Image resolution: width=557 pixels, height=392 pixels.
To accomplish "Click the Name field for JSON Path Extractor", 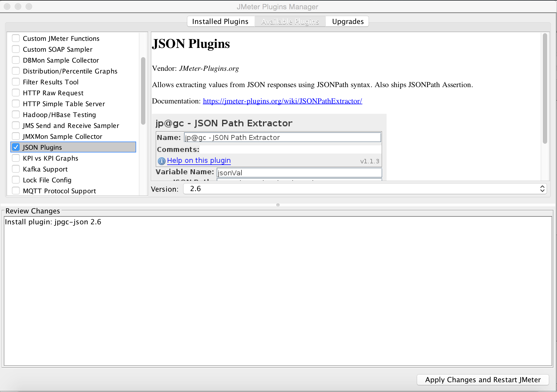I will point(282,137).
